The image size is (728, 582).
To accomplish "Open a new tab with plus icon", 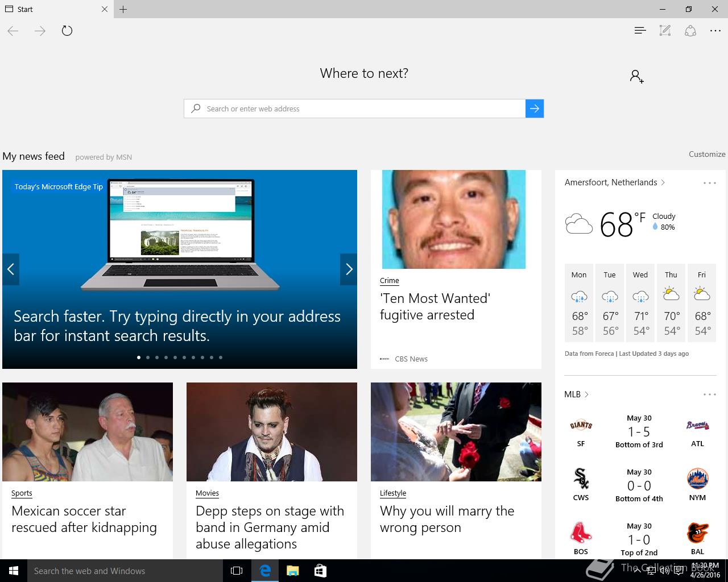I will (x=123, y=9).
